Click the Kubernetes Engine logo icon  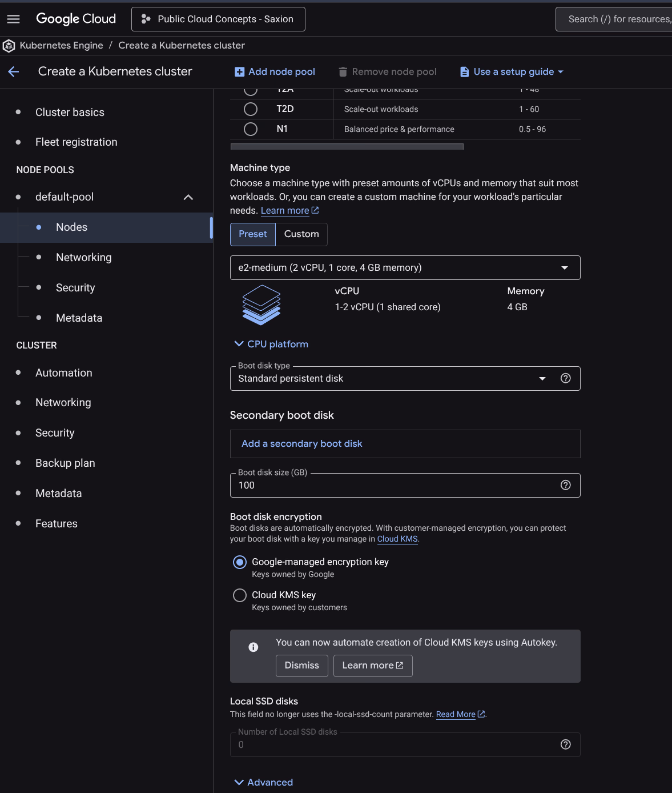9,46
